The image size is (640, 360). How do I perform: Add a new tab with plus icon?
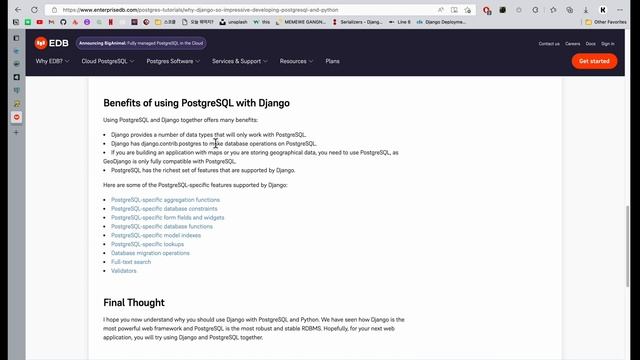pyautogui.click(x=16, y=132)
